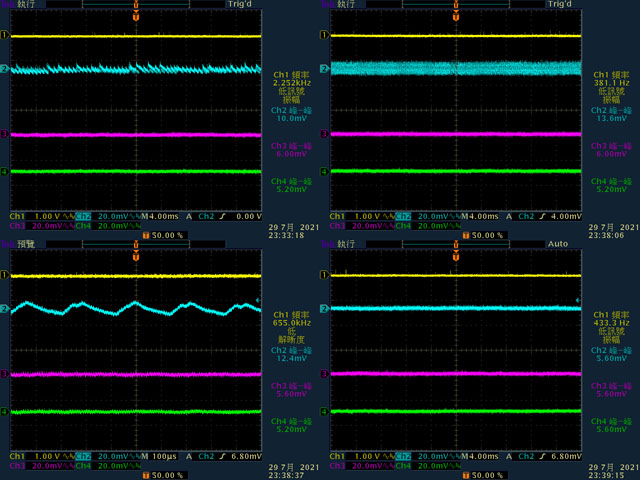
Task: Click the orange T icon beside 50.00 % in the 23:39:15 capture
Action: tap(466, 476)
